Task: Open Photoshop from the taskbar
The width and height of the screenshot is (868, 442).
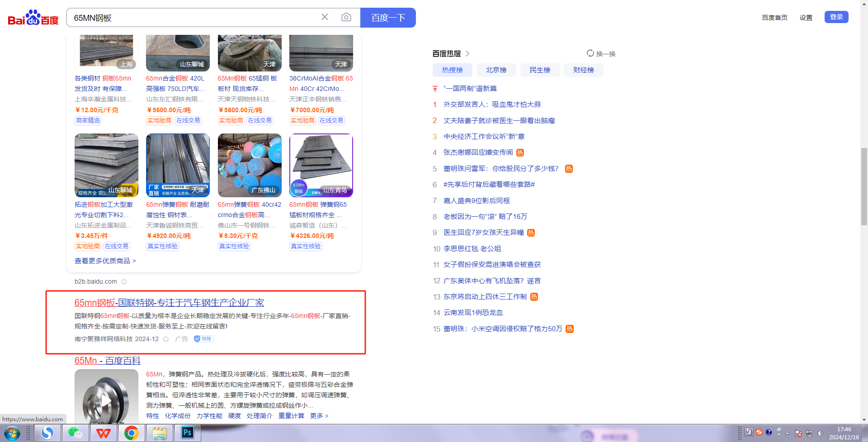Action: pos(187,433)
